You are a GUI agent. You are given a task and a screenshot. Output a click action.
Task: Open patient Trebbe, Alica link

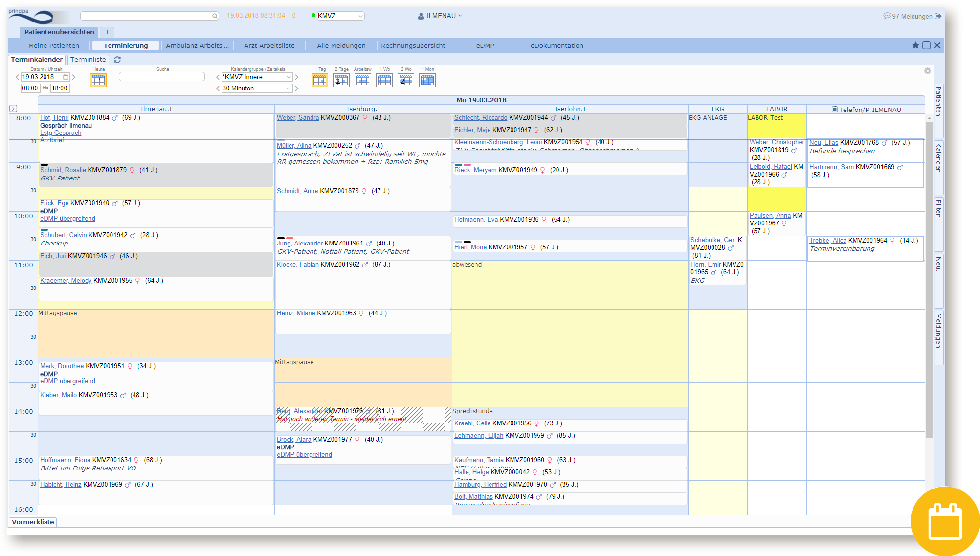[828, 241]
